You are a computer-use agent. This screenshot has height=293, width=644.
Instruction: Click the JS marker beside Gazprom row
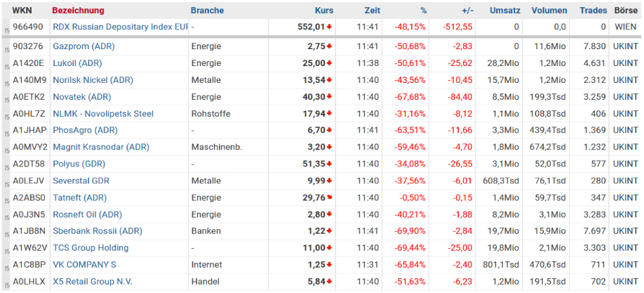coord(6,48)
